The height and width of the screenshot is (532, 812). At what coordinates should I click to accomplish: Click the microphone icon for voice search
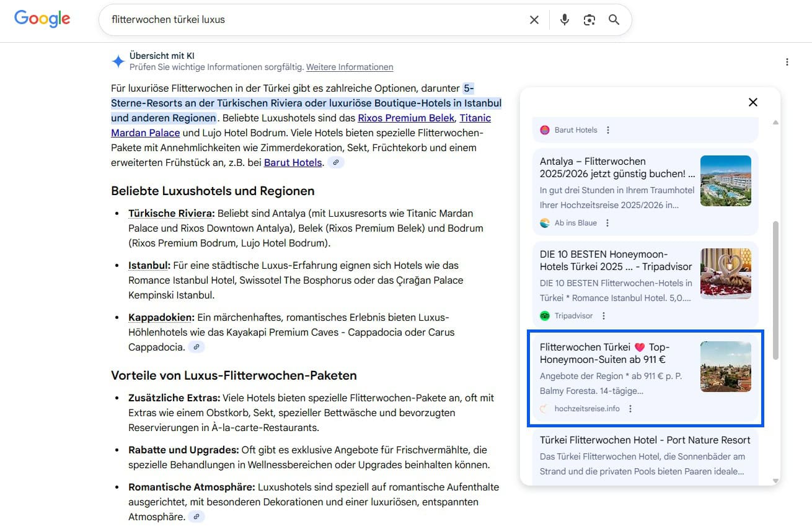coord(565,19)
